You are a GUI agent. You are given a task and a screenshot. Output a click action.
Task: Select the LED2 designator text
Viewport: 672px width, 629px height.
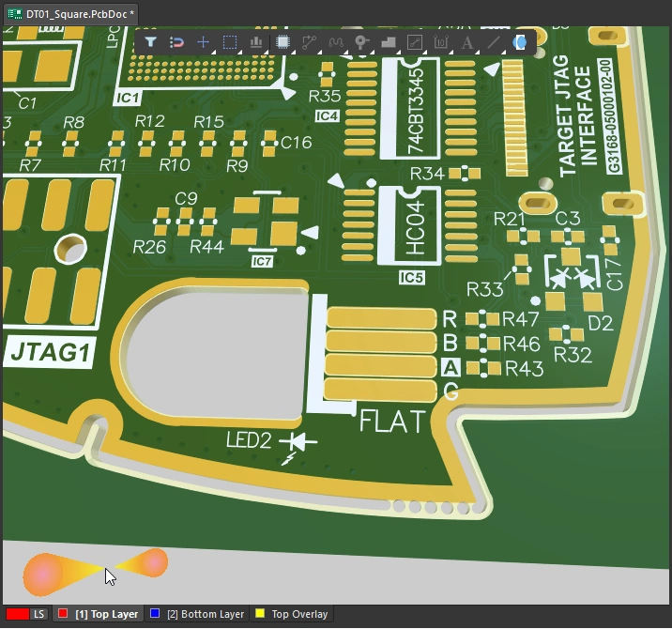[x=249, y=440]
